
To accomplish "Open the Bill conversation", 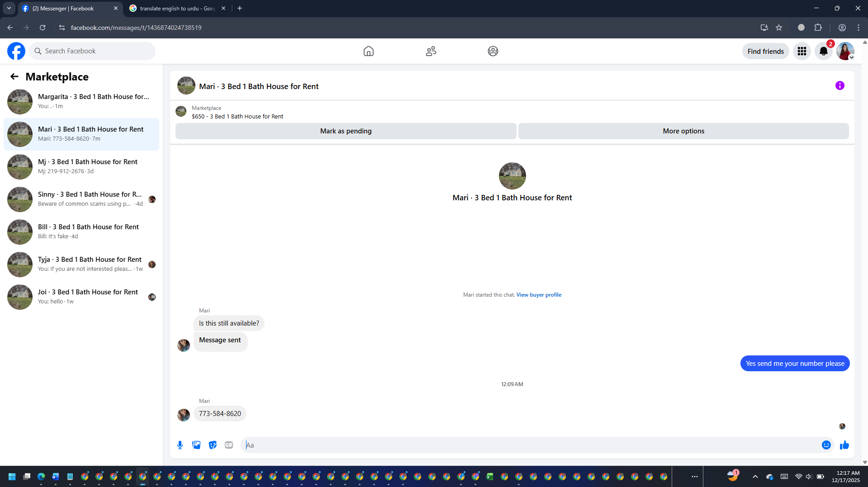I will 81,232.
